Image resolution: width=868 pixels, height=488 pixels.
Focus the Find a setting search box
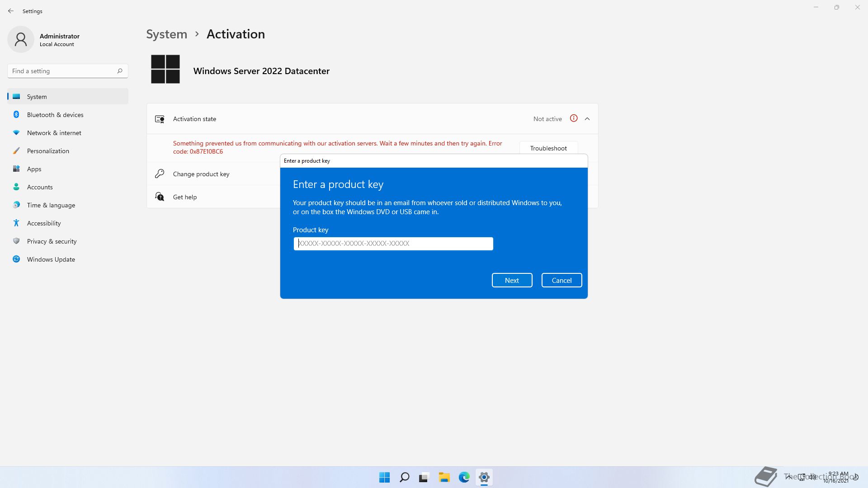tap(68, 71)
